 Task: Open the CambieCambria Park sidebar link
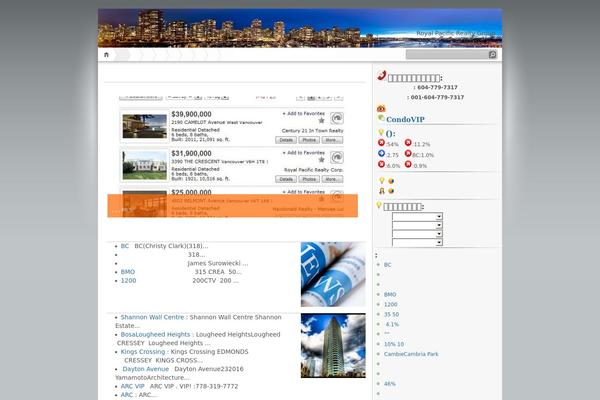[411, 354]
